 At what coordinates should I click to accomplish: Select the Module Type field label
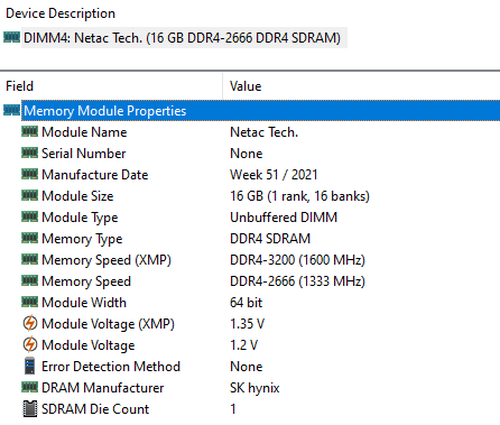pos(80,218)
